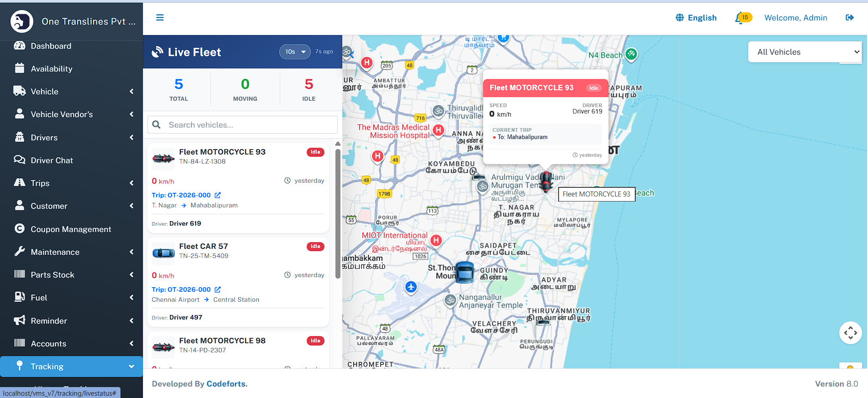Screen dimensions: 868x398
Task: Collapse the Tracking submenu chevron
Action: point(131,366)
